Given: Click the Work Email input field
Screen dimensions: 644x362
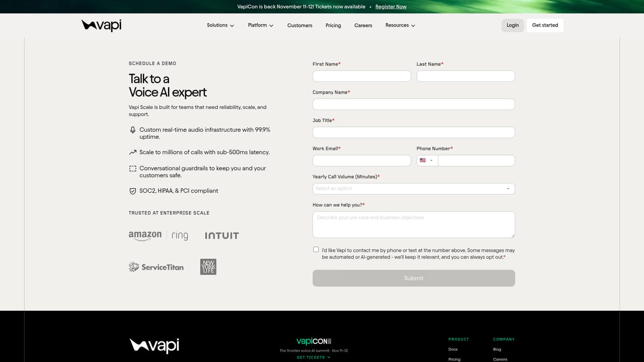Looking at the screenshot, I should pyautogui.click(x=362, y=160).
